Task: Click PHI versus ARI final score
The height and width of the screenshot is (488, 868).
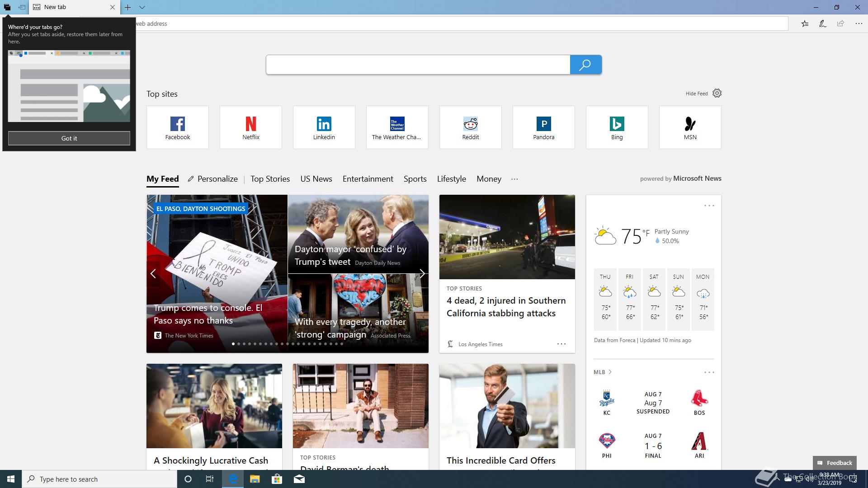Action: [x=653, y=446]
